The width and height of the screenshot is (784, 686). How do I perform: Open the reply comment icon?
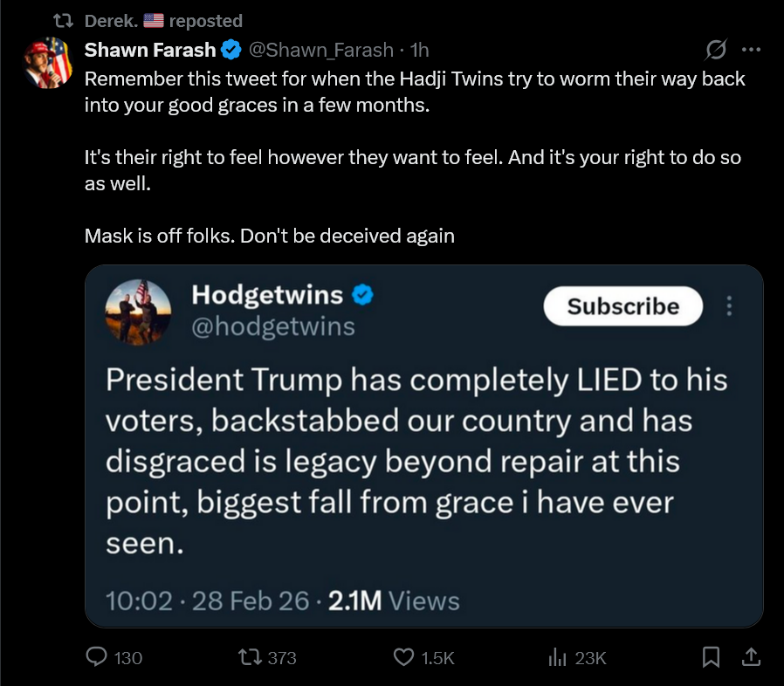tap(97, 657)
